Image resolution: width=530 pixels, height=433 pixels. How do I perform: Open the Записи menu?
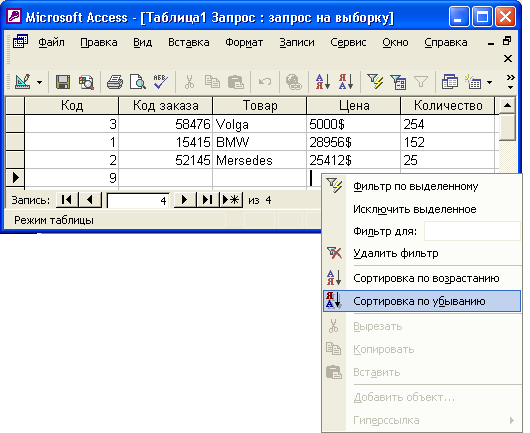pyautogui.click(x=297, y=43)
